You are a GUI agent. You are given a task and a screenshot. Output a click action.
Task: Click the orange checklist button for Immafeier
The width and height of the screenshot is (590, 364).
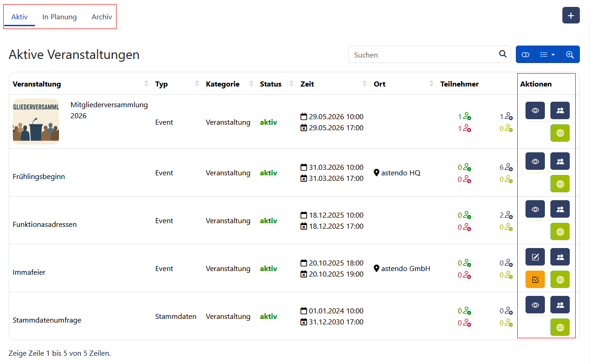535,279
